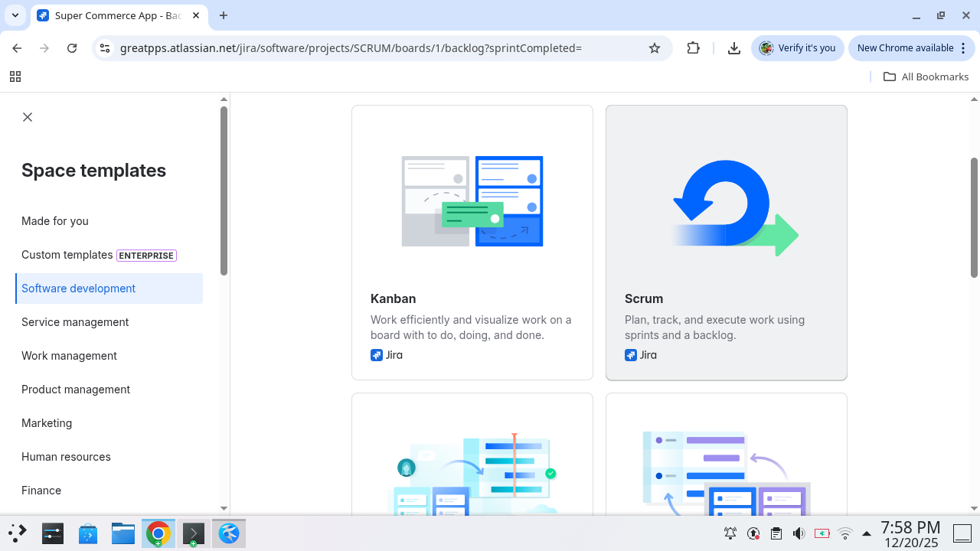Screen dimensions: 980x551
Task: Show desktop using taskbar corner button
Action: point(962,533)
